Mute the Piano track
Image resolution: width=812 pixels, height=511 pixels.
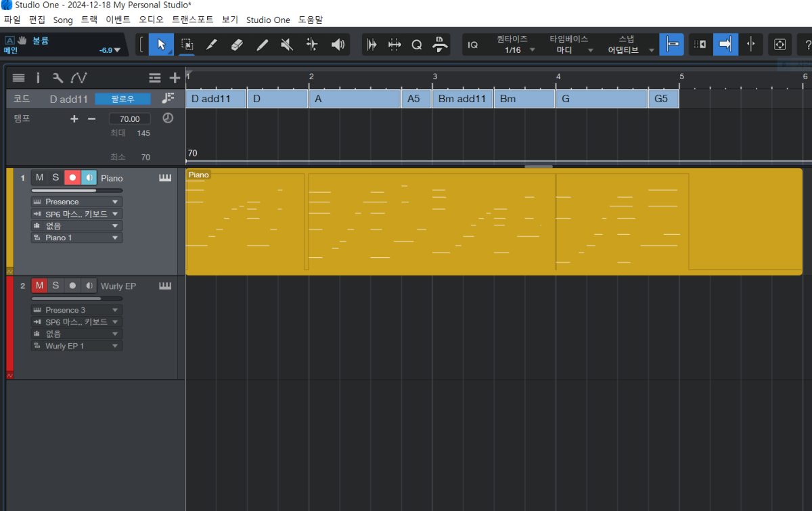coord(39,178)
